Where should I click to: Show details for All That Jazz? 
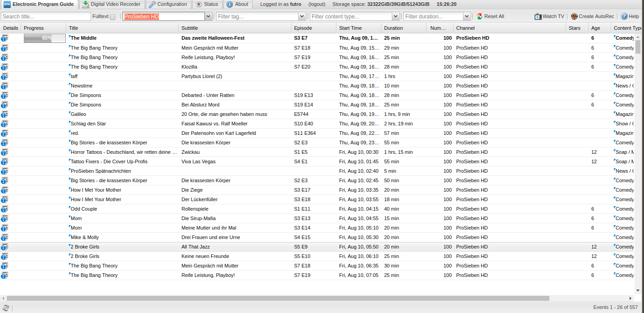point(5,247)
